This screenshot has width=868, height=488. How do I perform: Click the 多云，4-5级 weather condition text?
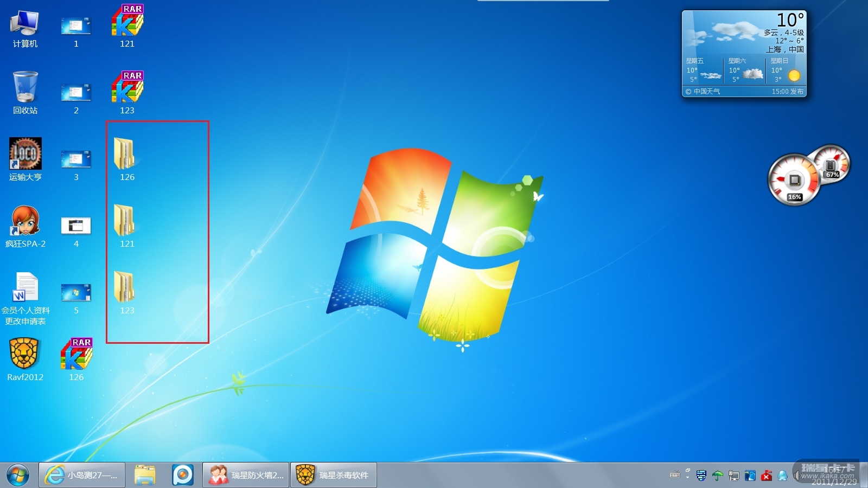click(784, 33)
